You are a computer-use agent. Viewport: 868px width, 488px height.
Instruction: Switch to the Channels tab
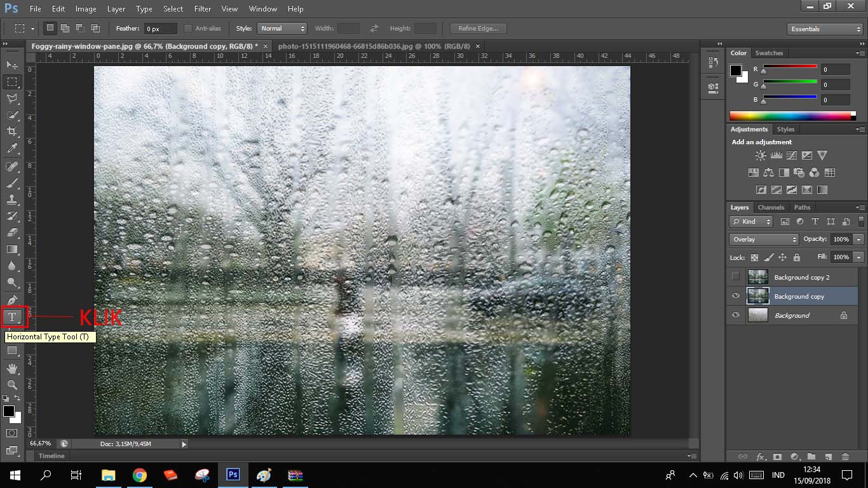point(771,208)
